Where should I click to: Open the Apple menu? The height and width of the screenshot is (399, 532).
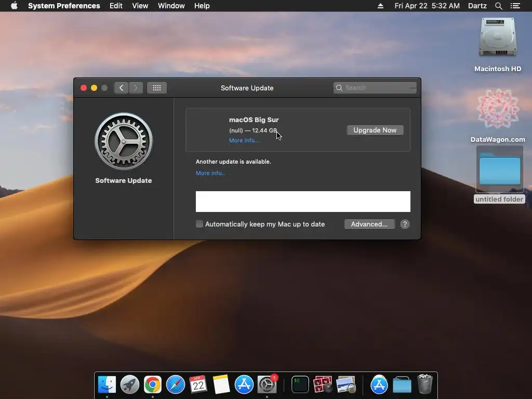(x=14, y=6)
